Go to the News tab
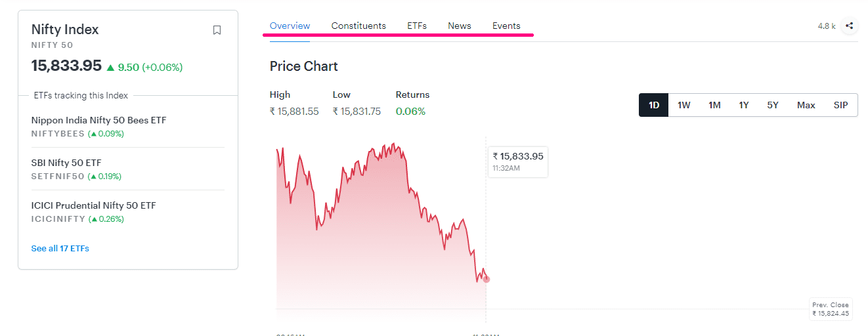Screen dimensions: 868x336 point(460,26)
